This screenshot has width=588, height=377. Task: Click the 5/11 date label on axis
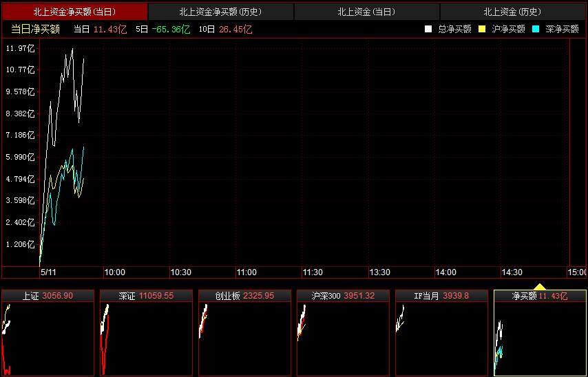(48, 272)
